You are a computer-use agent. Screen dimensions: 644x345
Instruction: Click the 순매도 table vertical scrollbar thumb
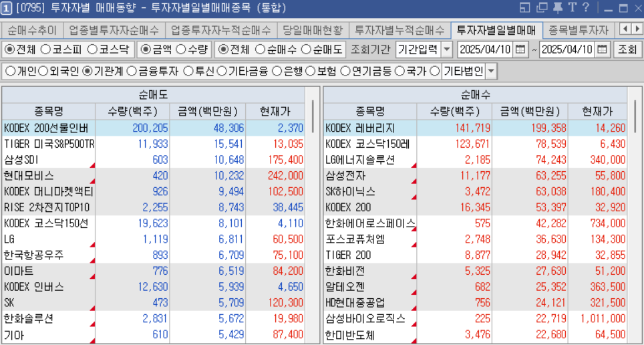pyautogui.click(x=313, y=116)
